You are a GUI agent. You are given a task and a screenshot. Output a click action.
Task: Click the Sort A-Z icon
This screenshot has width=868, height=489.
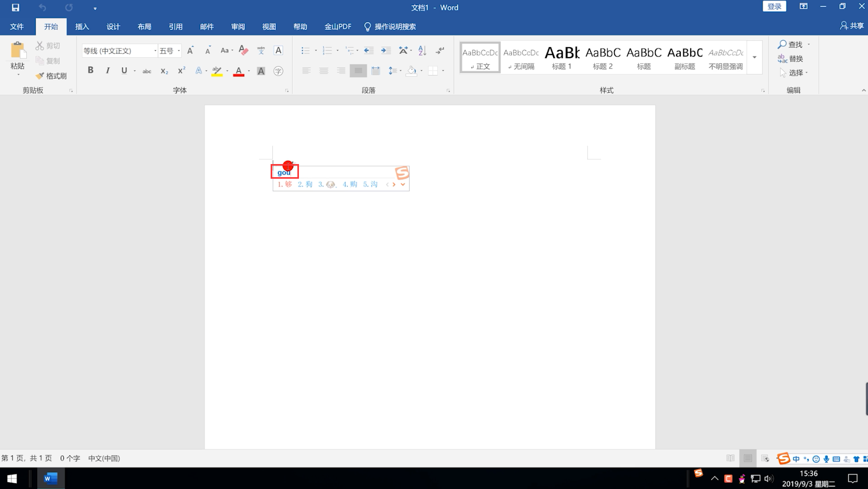pyautogui.click(x=422, y=50)
